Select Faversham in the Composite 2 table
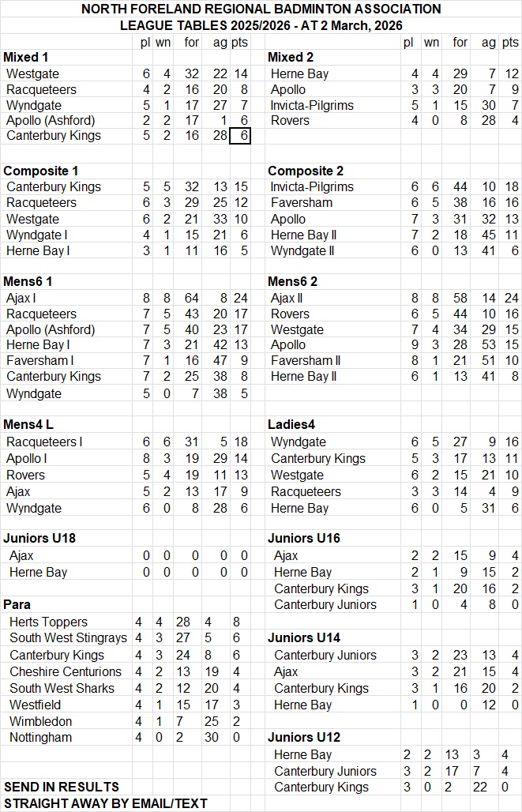Viewport: 522px width, 812px height. tap(299, 202)
